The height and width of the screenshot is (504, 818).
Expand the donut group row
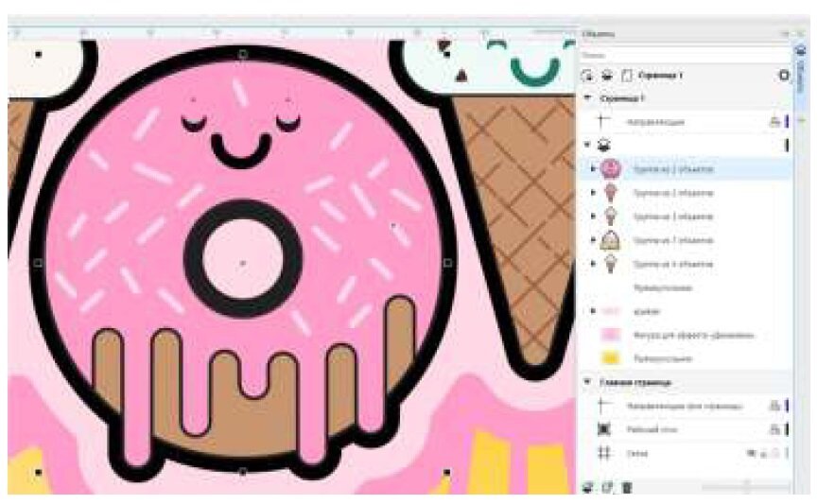click(593, 168)
